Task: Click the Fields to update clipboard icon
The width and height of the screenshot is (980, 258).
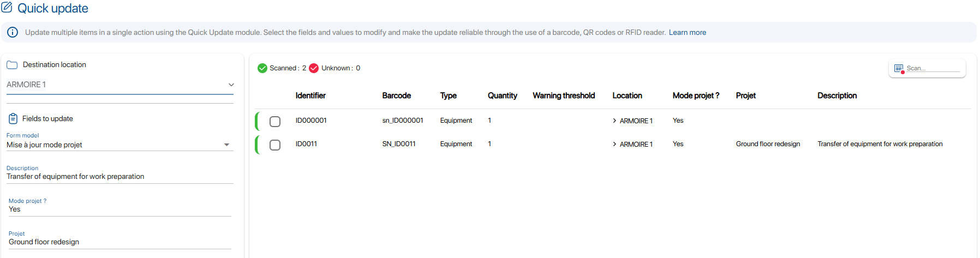Action: [x=13, y=118]
